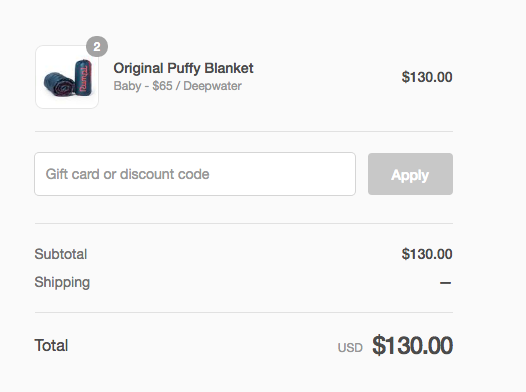Click the $130.00 line item price
Viewport: 526px width, 392px height.
coord(427,77)
